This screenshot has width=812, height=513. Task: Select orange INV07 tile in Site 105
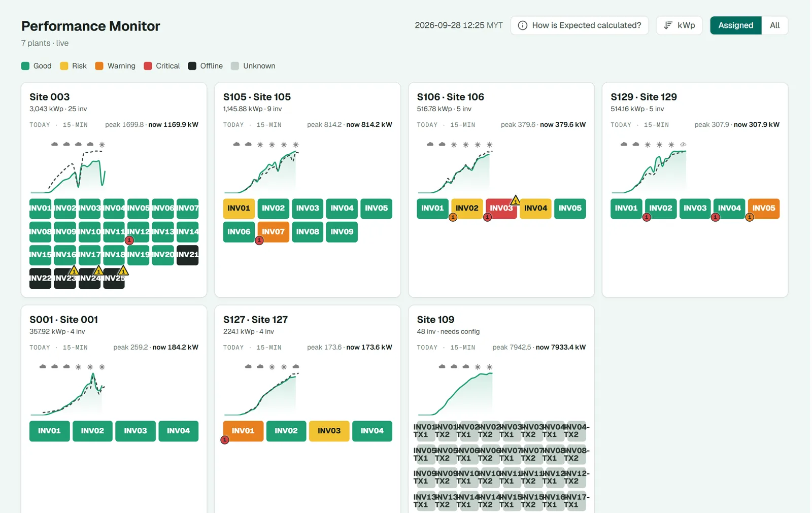tap(273, 232)
